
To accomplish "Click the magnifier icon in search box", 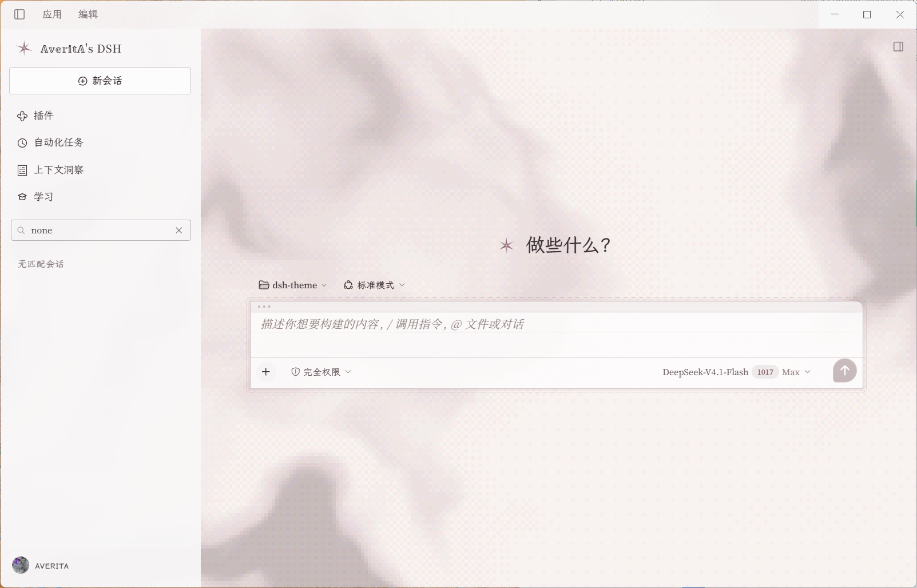I will pyautogui.click(x=21, y=230).
